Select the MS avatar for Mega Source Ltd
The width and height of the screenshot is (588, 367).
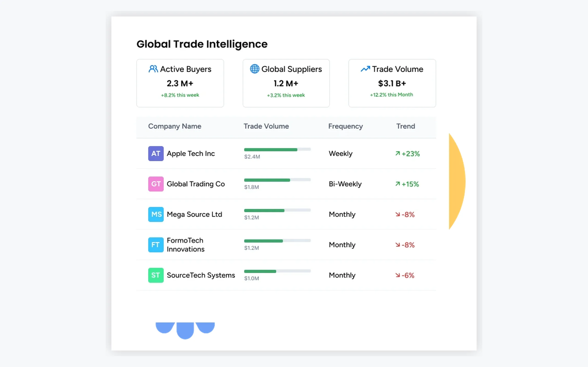click(156, 214)
